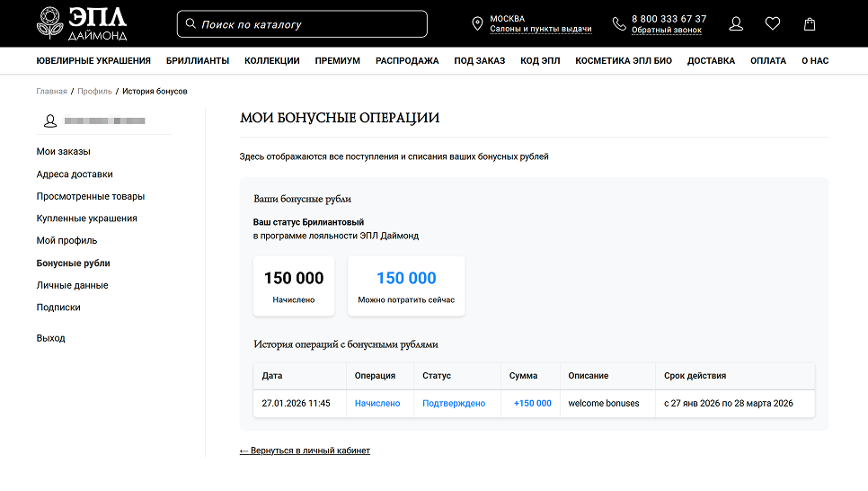Click the МОСКВА city selector
This screenshot has width=868, height=491.
(x=507, y=19)
